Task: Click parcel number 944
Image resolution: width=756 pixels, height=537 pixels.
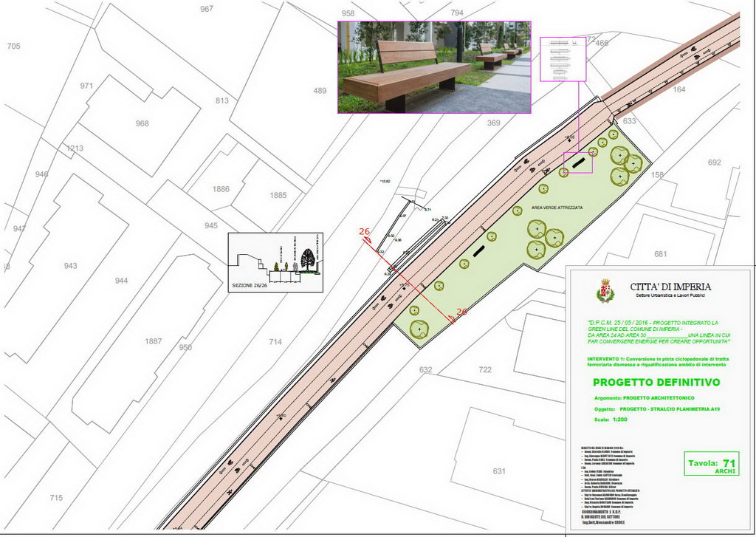Action: tap(121, 281)
